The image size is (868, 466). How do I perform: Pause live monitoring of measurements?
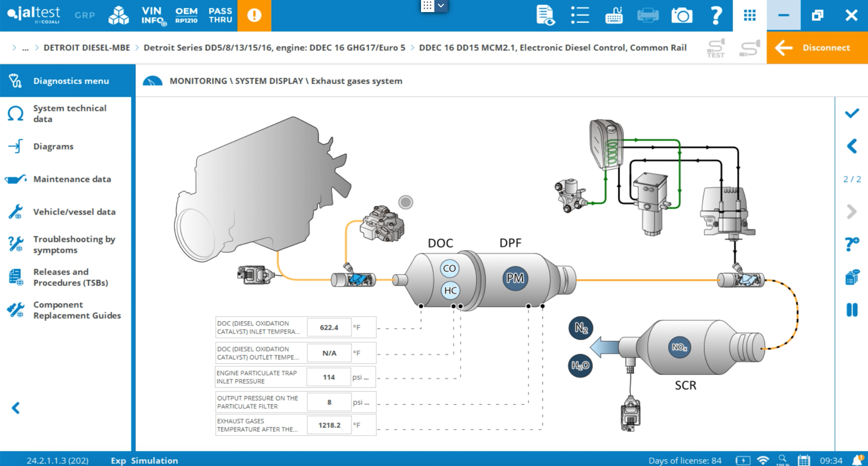(x=851, y=310)
